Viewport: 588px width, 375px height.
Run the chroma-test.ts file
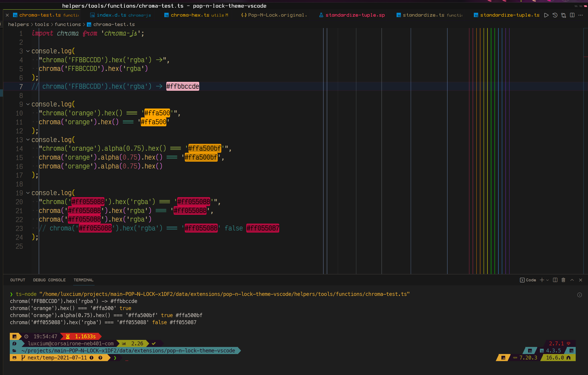(x=546, y=15)
